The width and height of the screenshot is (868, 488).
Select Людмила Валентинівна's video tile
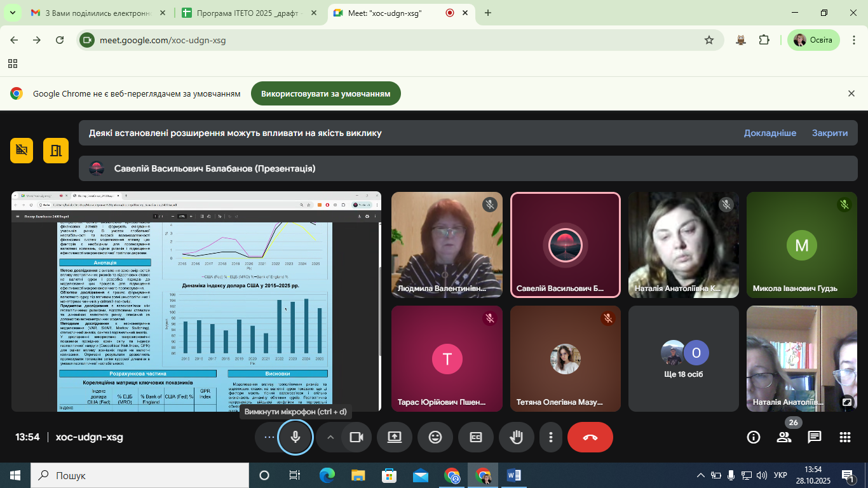pyautogui.click(x=447, y=245)
